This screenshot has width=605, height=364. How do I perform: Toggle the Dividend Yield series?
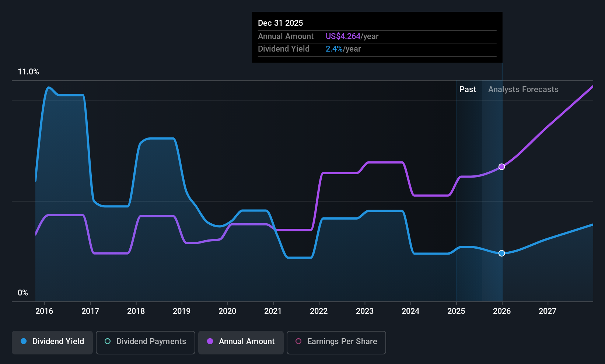[x=52, y=342]
